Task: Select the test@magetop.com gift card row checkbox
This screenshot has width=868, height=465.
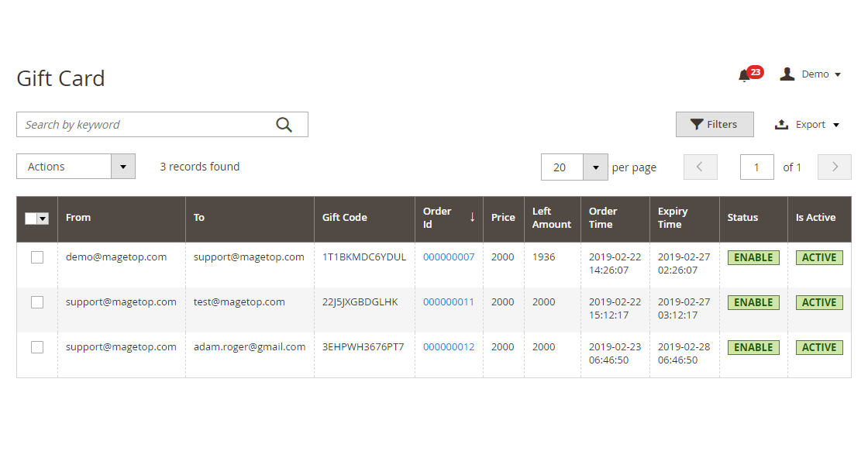Action: [x=37, y=303]
